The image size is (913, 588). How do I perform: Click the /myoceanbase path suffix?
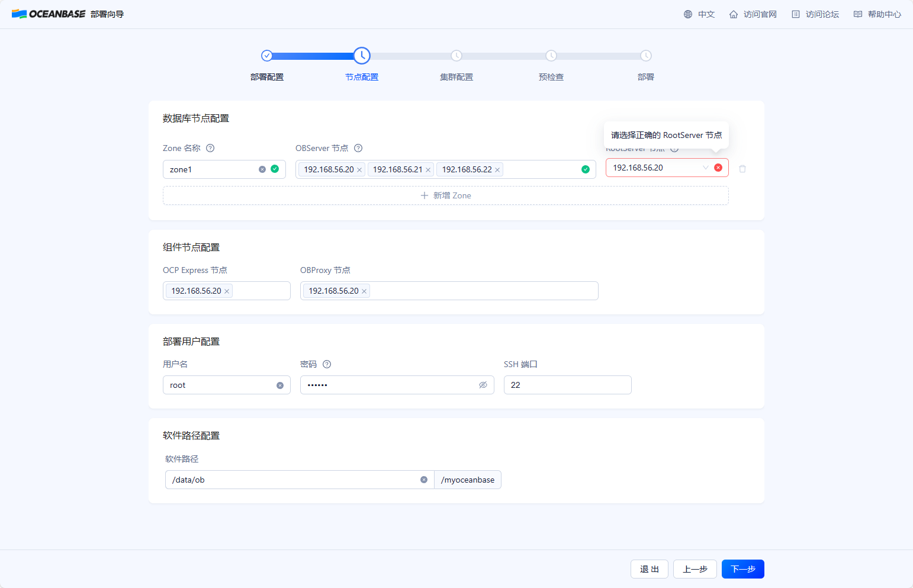pos(468,480)
